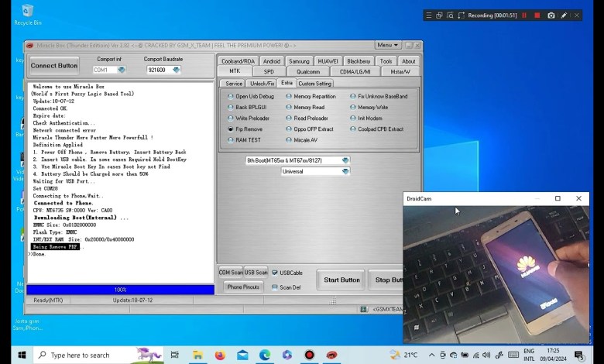The image size is (604, 364).
Task: Expand the Universal model dropdown
Action: [345, 171]
